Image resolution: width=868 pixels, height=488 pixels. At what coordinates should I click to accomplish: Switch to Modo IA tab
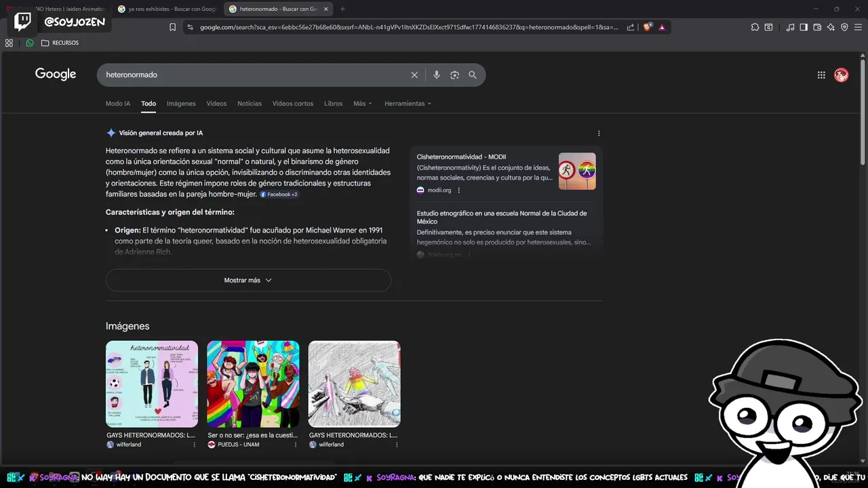point(118,104)
